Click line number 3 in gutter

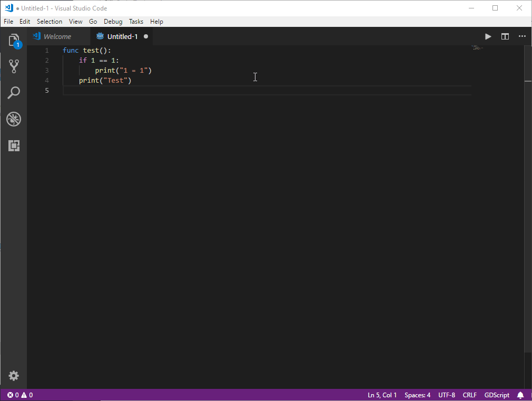47,70
